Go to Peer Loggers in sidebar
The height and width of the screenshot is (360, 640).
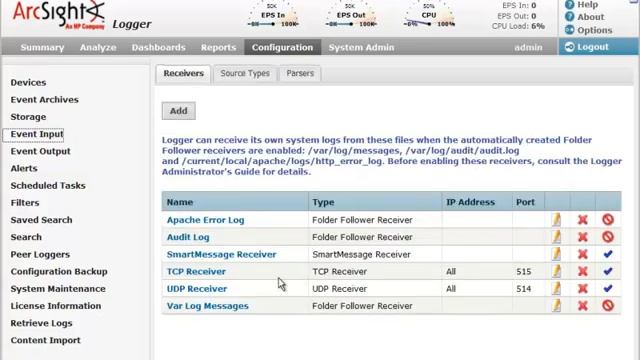point(40,254)
